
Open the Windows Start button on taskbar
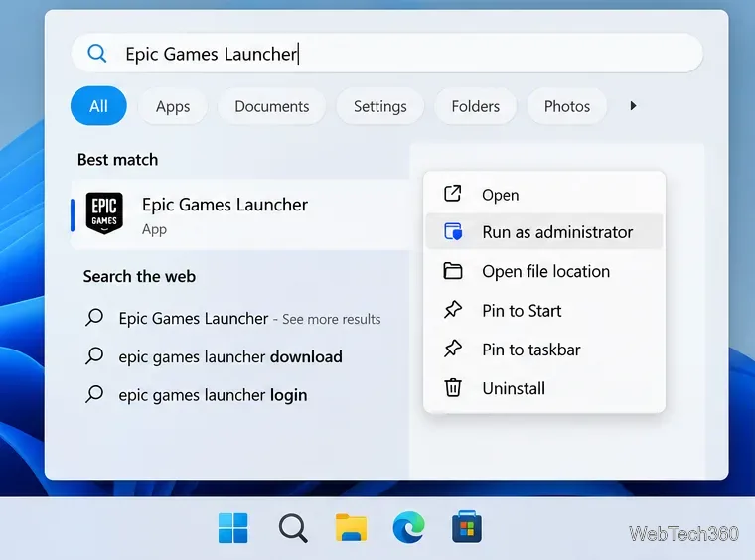click(x=233, y=528)
